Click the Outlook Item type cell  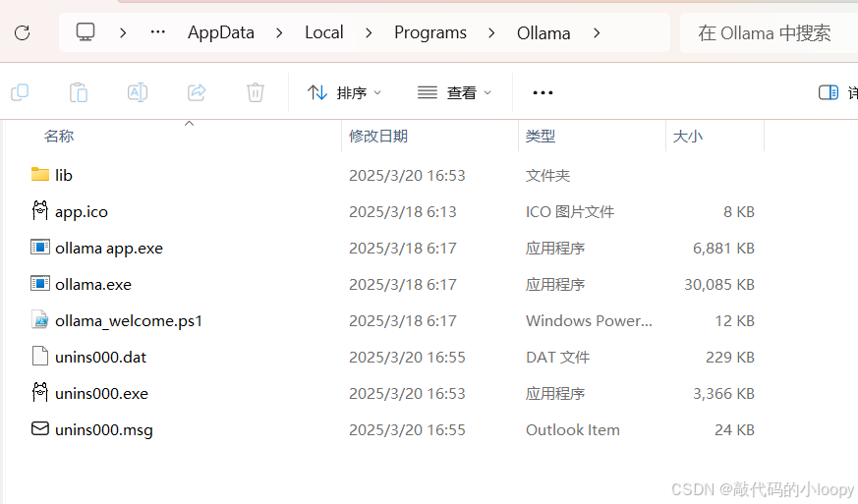572,430
